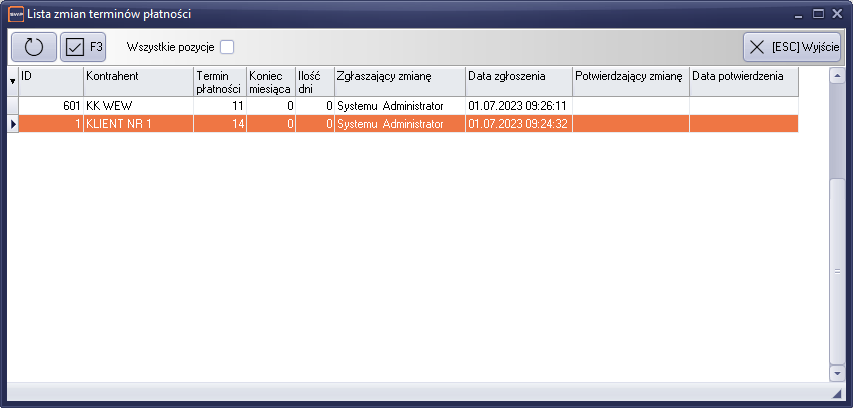
Task: Click the 'Termin płatności' column header
Action: point(219,81)
